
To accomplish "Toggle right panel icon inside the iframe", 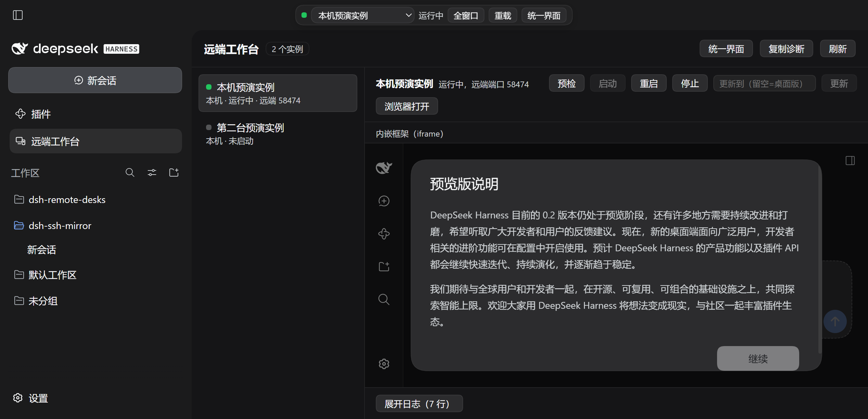I will coord(850,161).
